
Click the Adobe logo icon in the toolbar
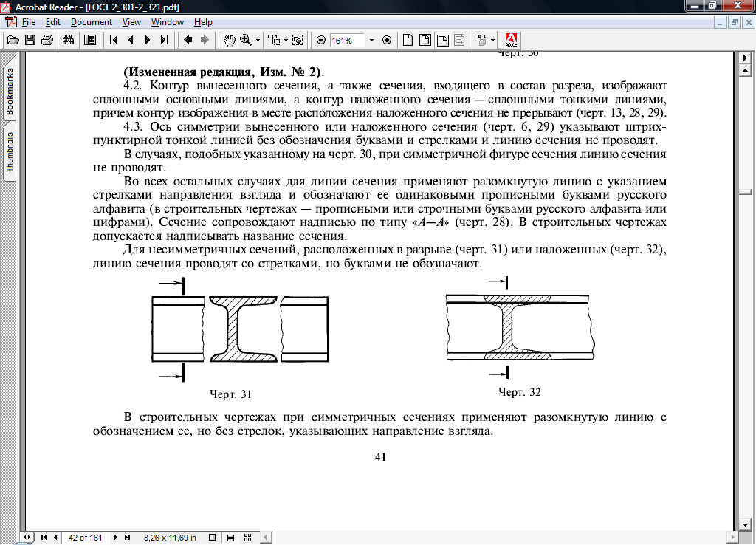point(511,40)
